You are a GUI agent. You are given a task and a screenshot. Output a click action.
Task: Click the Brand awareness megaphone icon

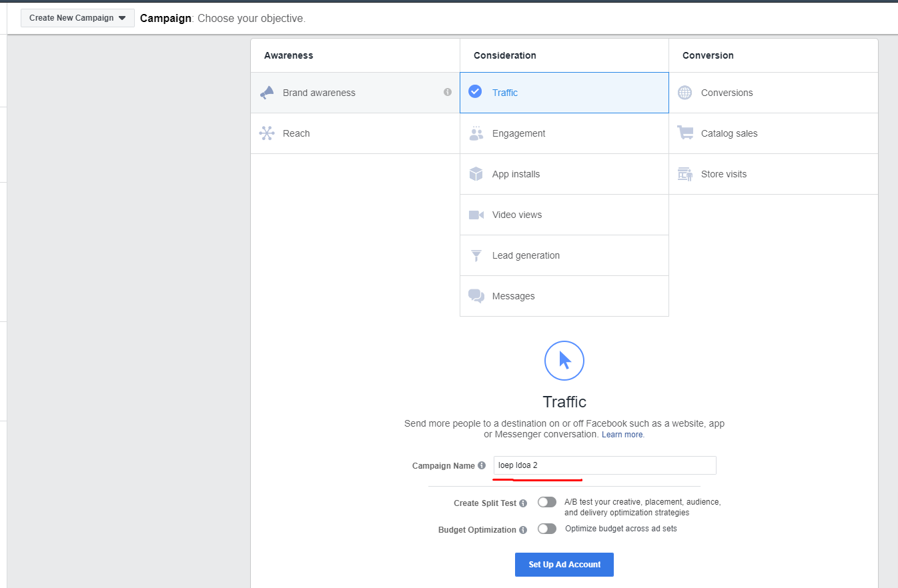coord(267,93)
